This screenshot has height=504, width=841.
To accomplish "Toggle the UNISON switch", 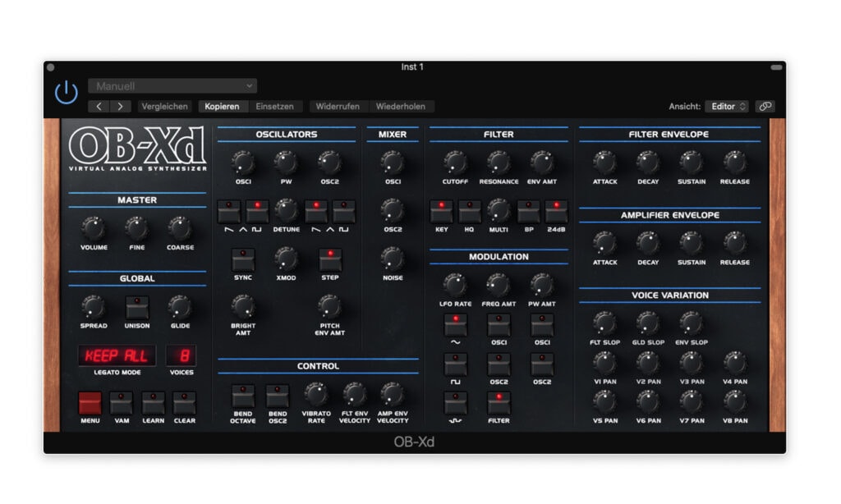I will (x=137, y=308).
